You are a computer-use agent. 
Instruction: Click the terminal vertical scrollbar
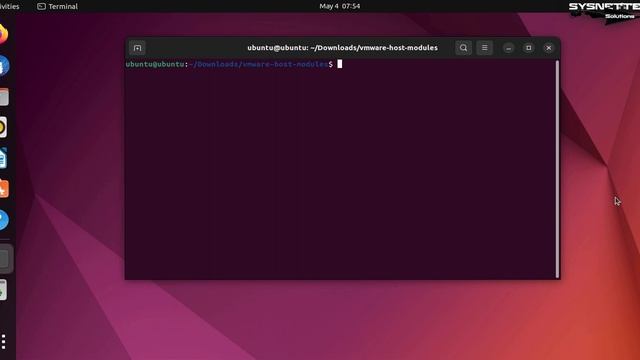click(557, 169)
